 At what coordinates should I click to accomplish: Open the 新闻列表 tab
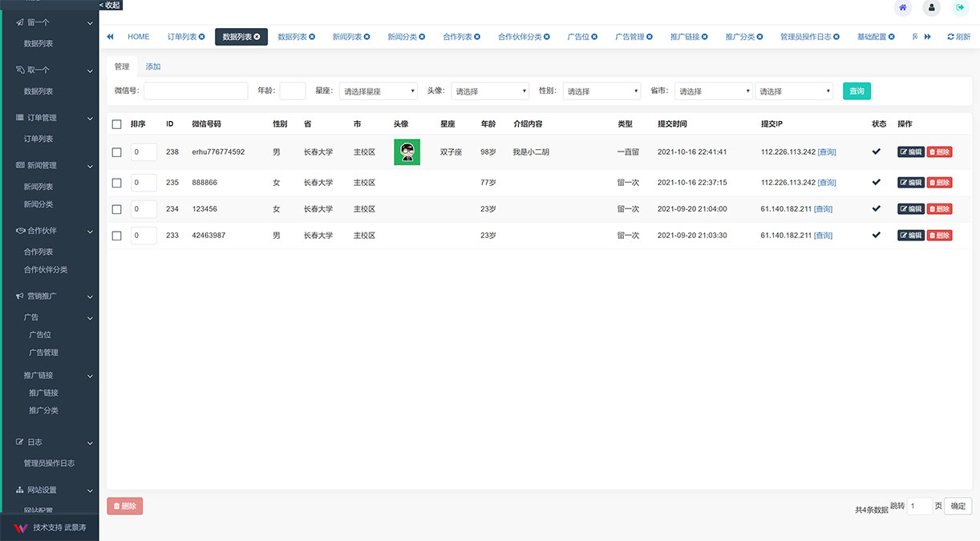[x=346, y=37]
